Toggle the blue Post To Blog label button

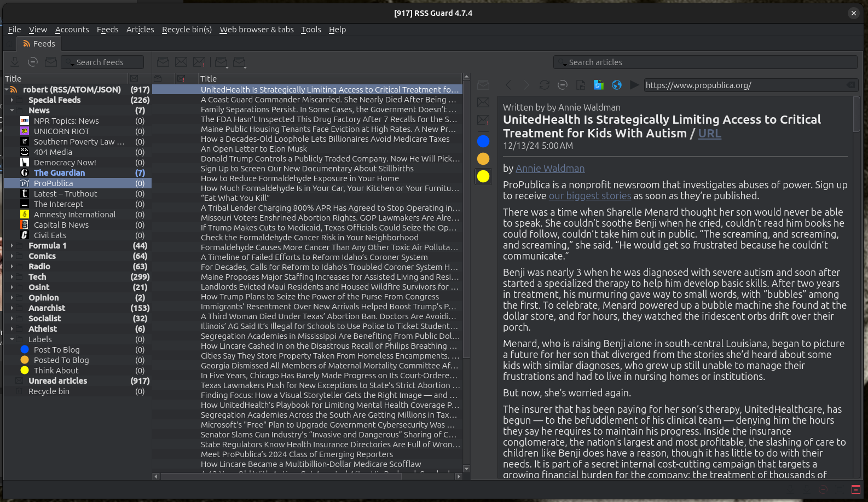(x=483, y=141)
